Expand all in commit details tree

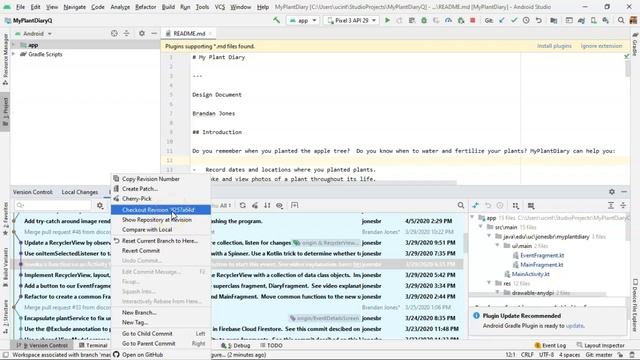(611, 205)
